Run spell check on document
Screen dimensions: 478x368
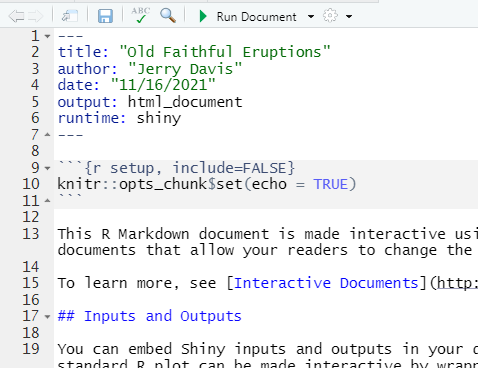tap(141, 15)
